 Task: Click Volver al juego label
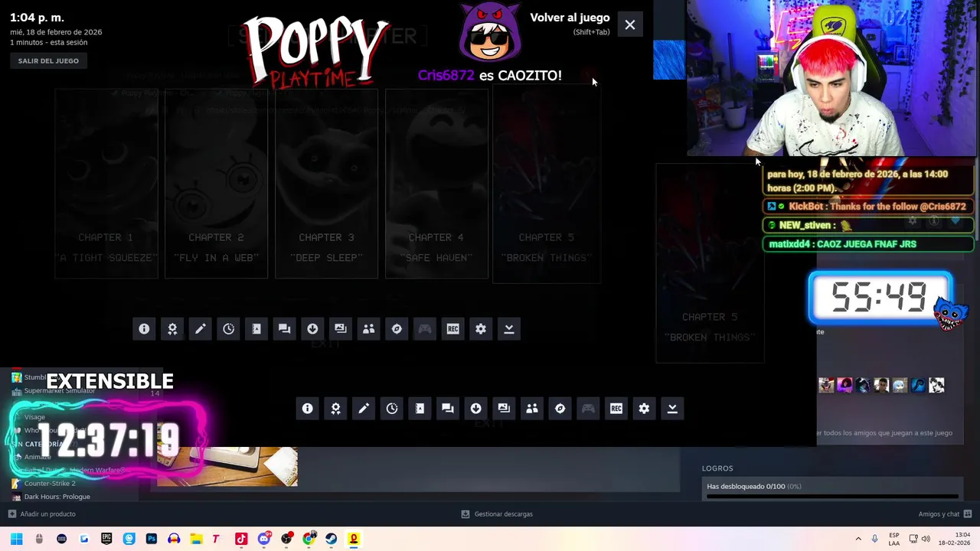[570, 18]
